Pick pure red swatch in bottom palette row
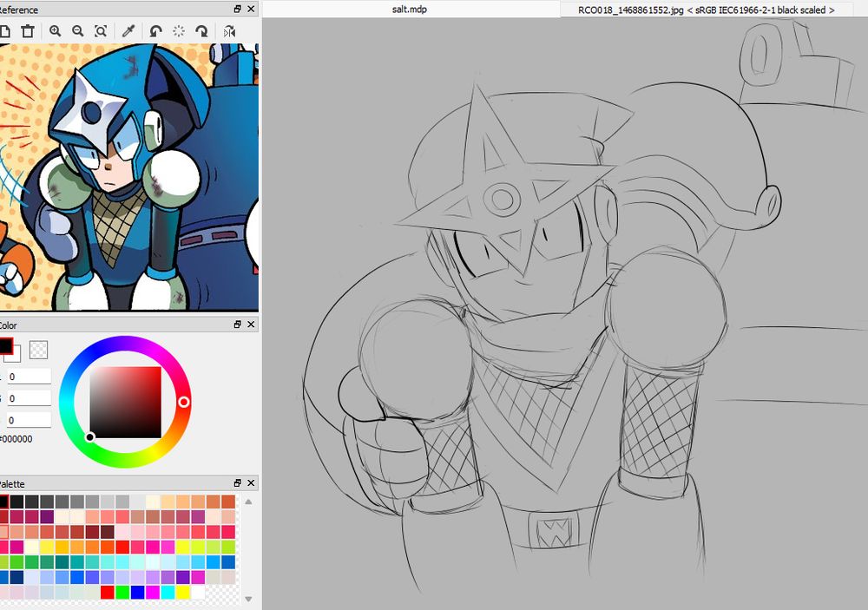The height and width of the screenshot is (610, 868). click(x=108, y=593)
